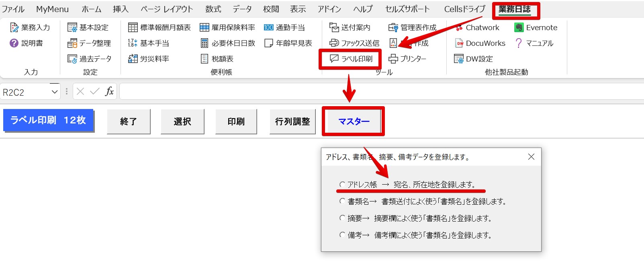Image resolution: width=644 pixels, height=261 pixels.
Task: Open the 業務入力 ribbon command
Action: point(30,27)
